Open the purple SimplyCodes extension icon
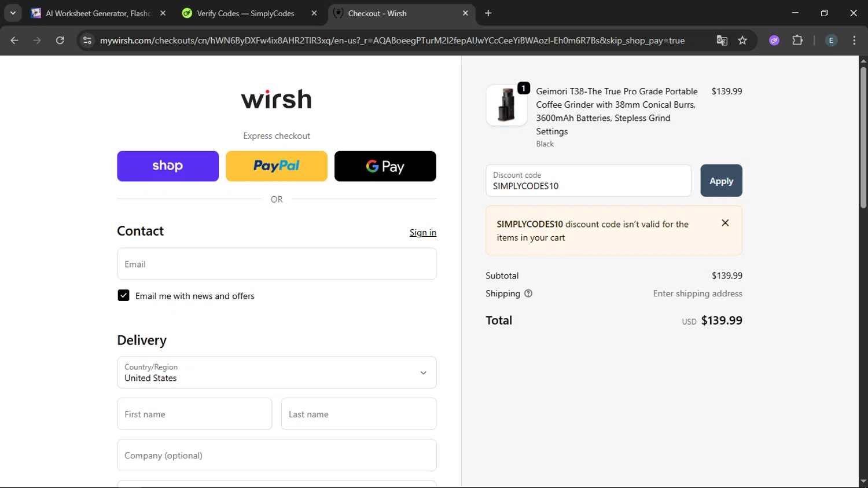Screen dimensions: 868x488 click(774, 41)
